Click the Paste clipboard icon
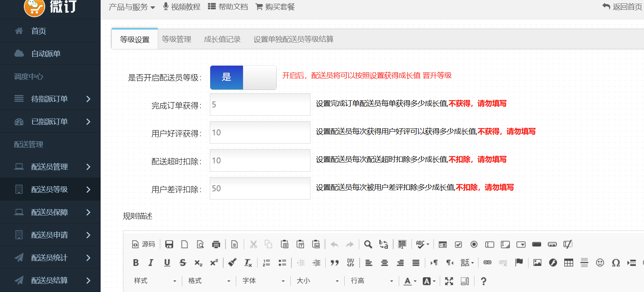Viewport: 644px width, 292px height. 285,244
